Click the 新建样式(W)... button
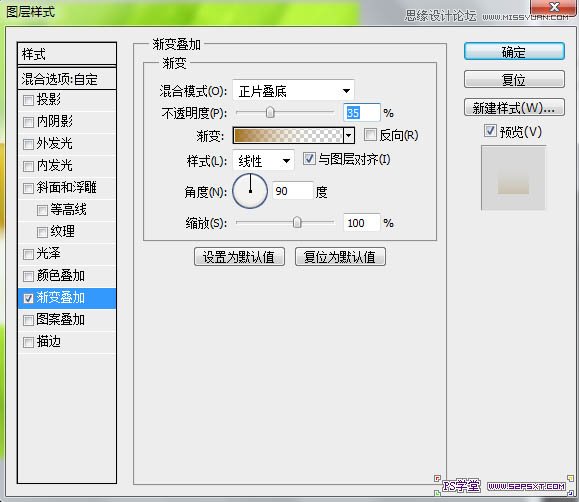Image resolution: width=579 pixels, height=502 pixels. tap(514, 107)
